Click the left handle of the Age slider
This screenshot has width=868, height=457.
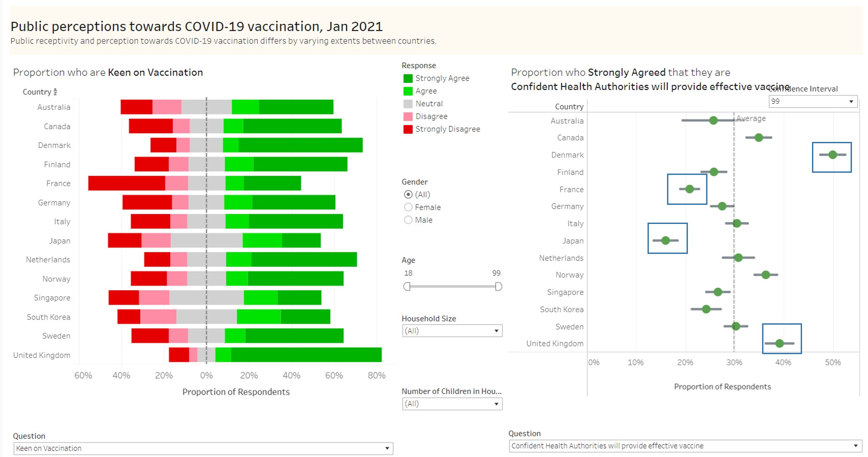click(406, 286)
